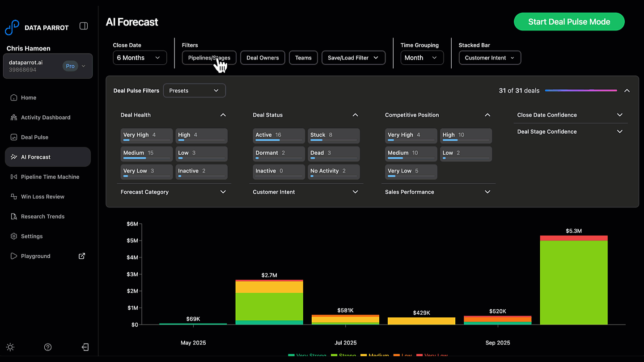The width and height of the screenshot is (644, 362).
Task: Expand the Forecast Category section
Action: pos(174,192)
